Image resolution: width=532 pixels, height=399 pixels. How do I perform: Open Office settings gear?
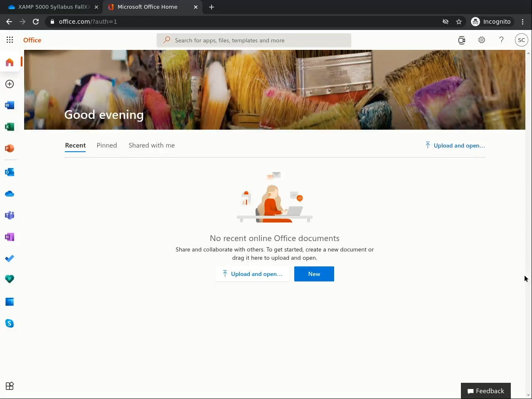[x=482, y=40]
